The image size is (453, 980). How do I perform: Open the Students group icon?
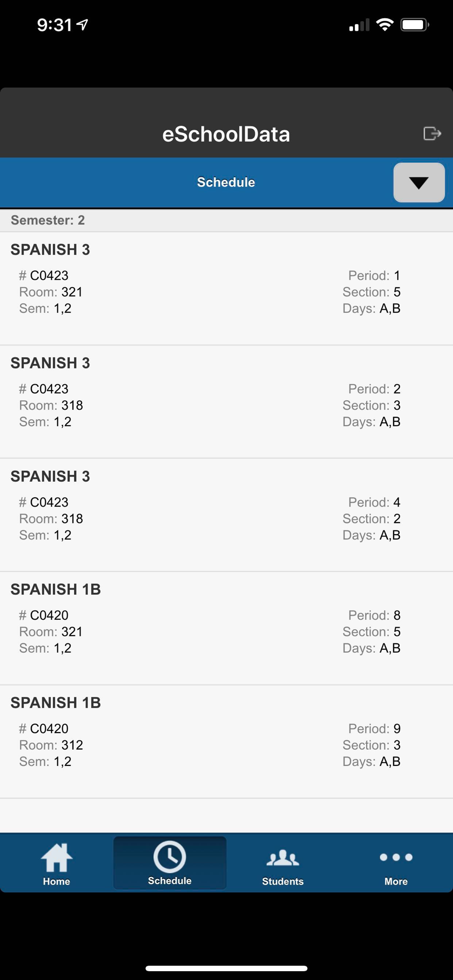[283, 858]
